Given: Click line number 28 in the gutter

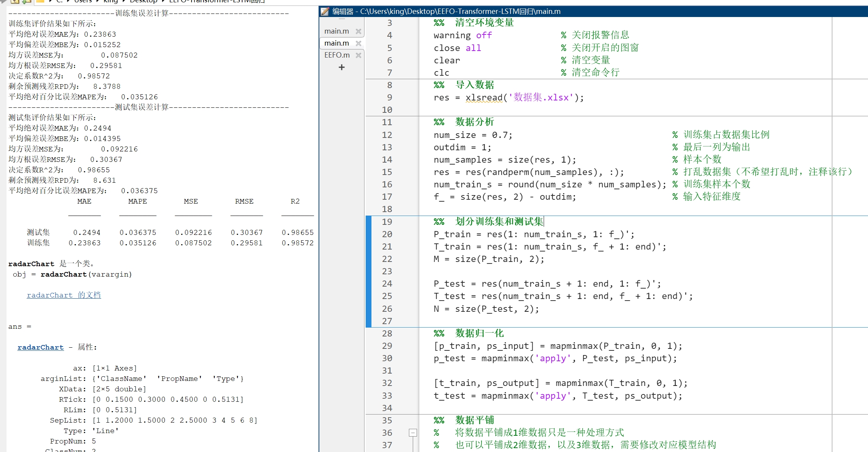Looking at the screenshot, I should 387,333.
